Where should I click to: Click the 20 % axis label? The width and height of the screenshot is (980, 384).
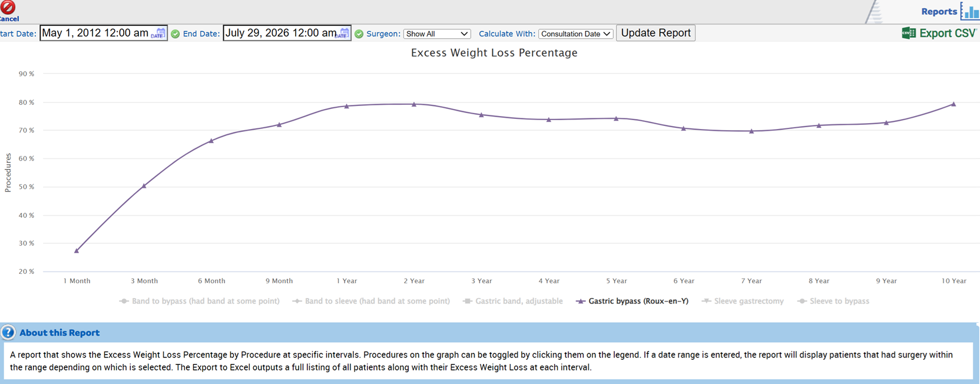click(27, 272)
